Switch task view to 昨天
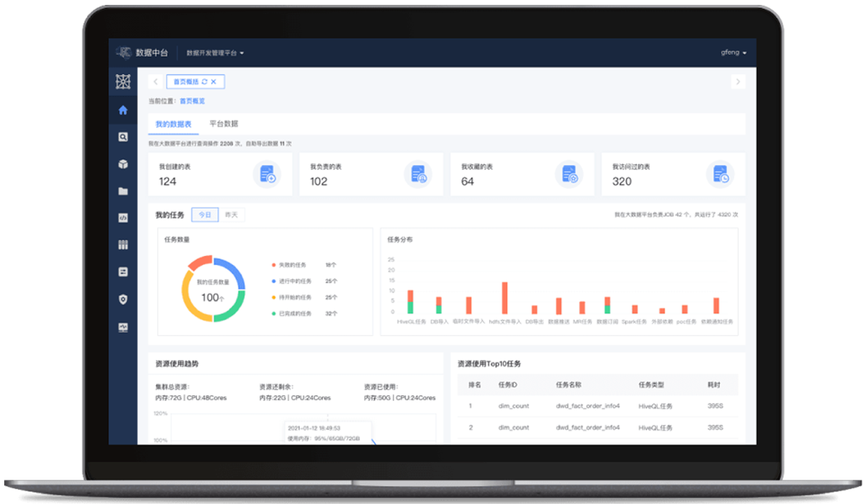 click(231, 215)
